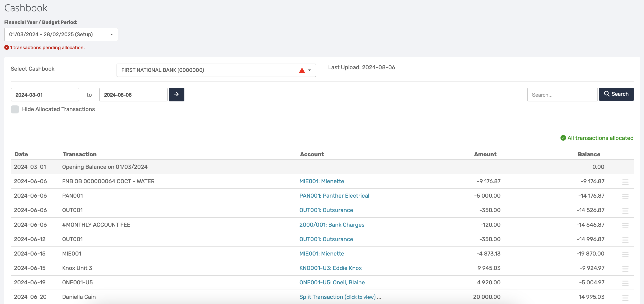The width and height of the screenshot is (644, 304).
Task: Open PAN001: Panther Electrical account link
Action: pyautogui.click(x=334, y=196)
